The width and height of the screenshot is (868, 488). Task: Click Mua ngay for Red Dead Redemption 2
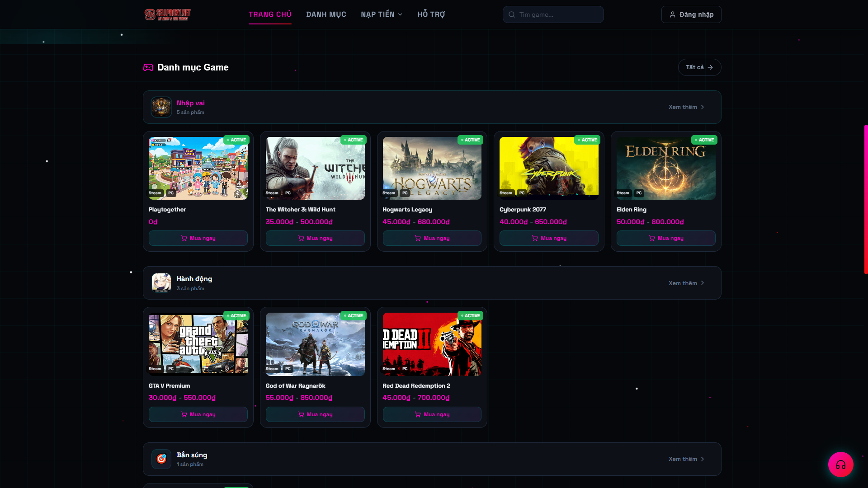pos(432,414)
